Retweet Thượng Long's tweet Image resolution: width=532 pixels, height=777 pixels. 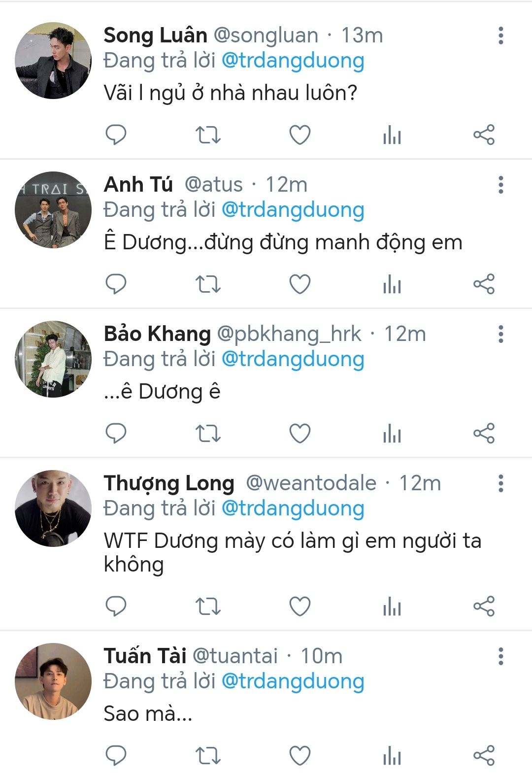pyautogui.click(x=208, y=606)
